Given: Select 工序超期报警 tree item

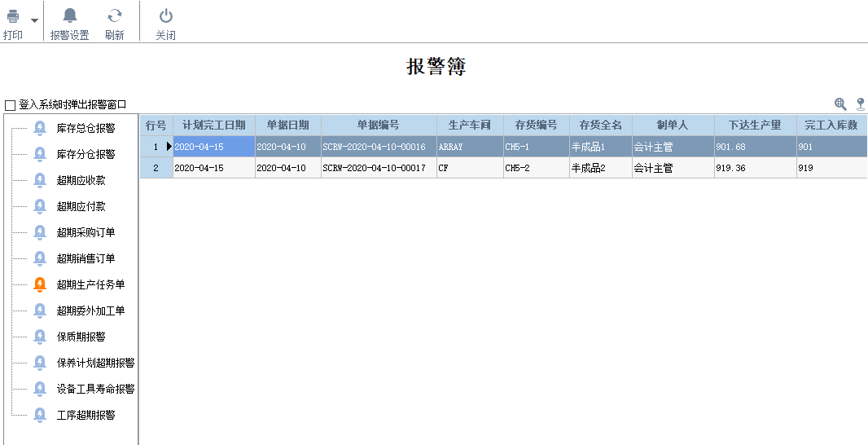Looking at the screenshot, I should (x=85, y=415).
